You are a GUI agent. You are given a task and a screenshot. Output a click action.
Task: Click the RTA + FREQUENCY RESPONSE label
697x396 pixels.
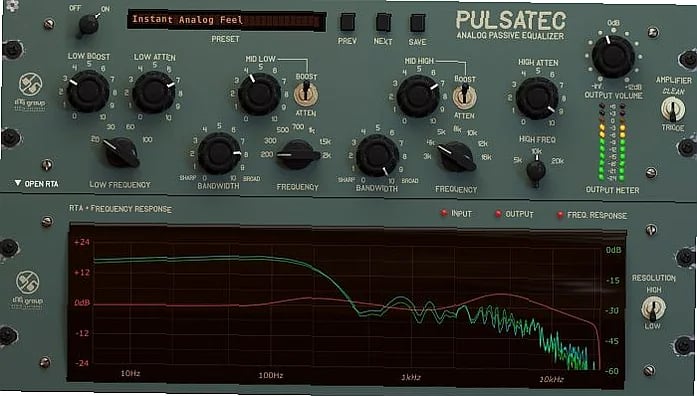(x=120, y=208)
